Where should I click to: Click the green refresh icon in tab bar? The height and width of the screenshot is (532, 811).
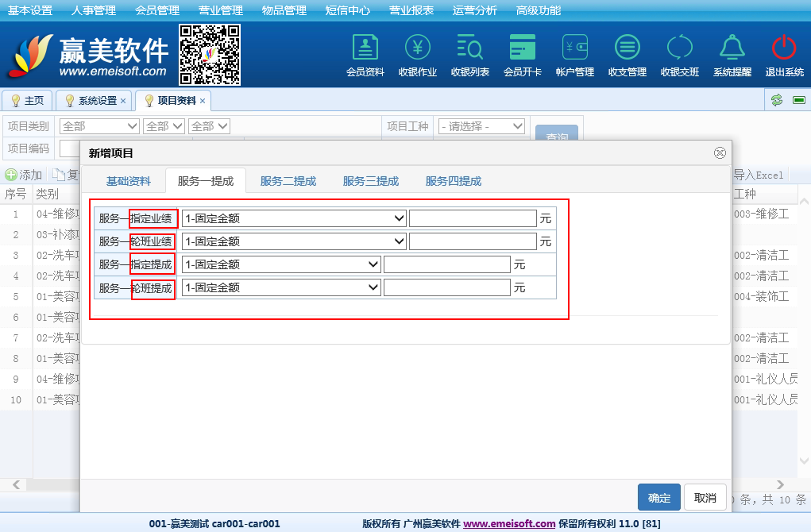(x=777, y=100)
